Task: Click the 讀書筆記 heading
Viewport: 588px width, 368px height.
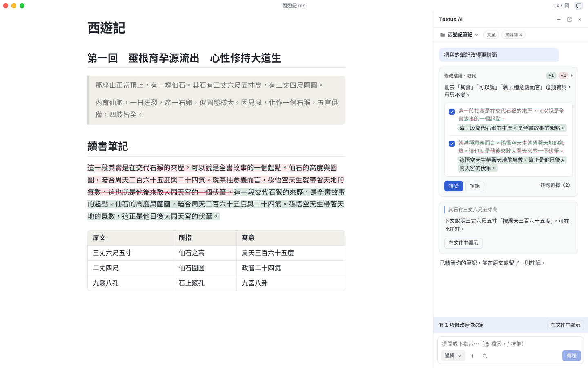Action: pos(108,146)
